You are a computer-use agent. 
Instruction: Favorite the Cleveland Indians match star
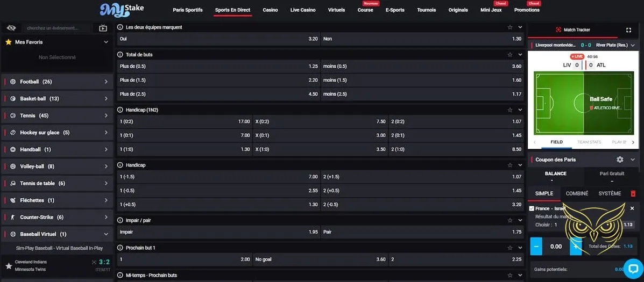click(9, 265)
